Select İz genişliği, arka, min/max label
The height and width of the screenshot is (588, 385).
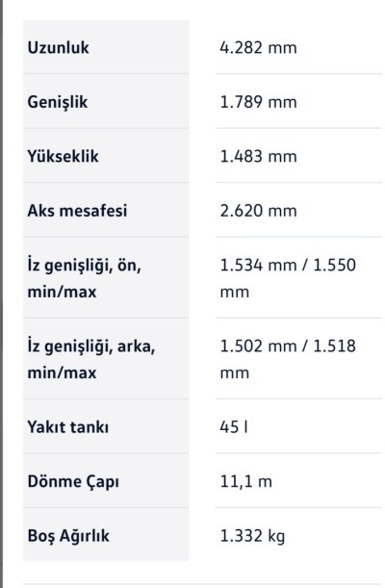pyautogui.click(x=91, y=359)
